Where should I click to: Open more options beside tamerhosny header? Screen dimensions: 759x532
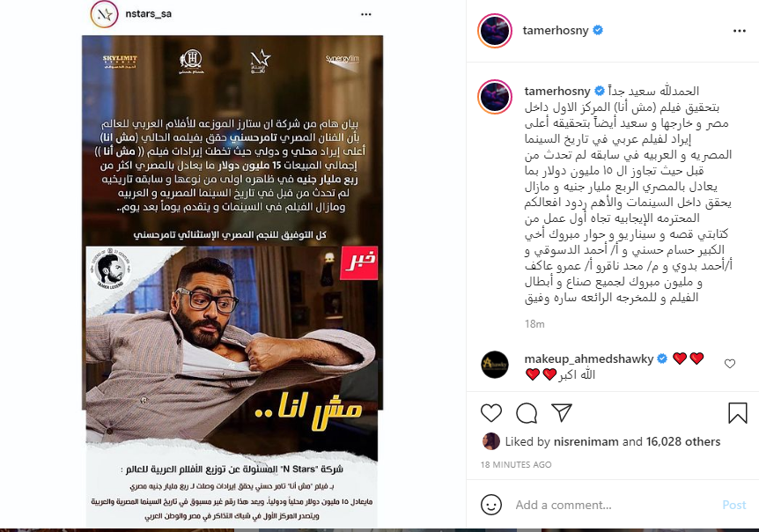click(739, 31)
